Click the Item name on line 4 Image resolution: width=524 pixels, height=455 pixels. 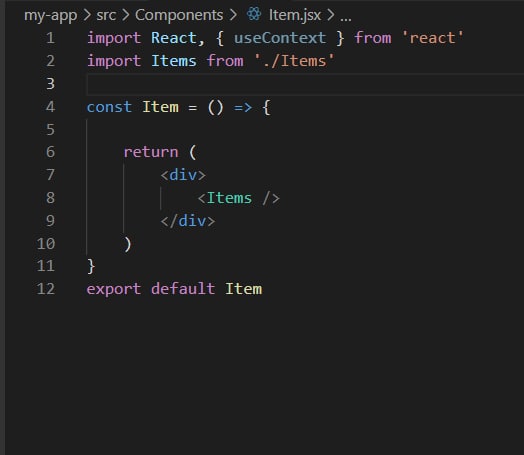pos(160,107)
